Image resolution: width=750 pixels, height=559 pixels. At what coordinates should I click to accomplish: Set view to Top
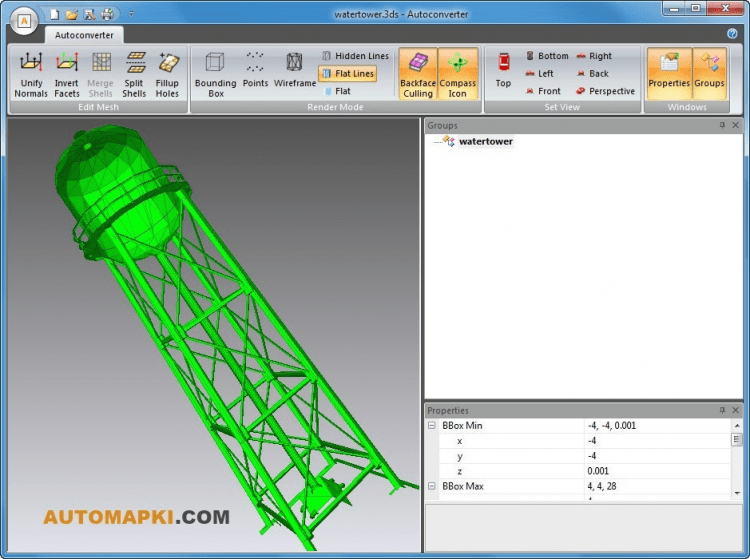coord(503,70)
